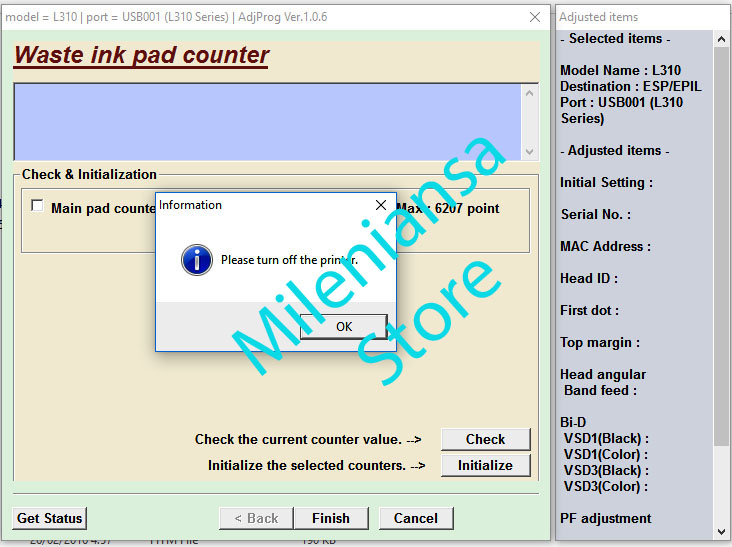Click scroll up arrow in Adjusted items panel
This screenshot has height=547, width=732.
(721, 39)
